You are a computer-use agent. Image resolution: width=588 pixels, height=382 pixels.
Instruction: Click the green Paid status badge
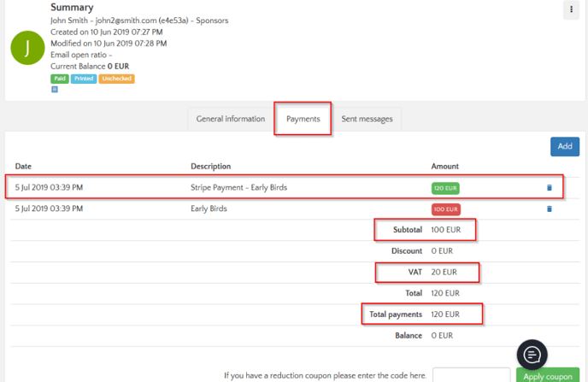point(60,79)
